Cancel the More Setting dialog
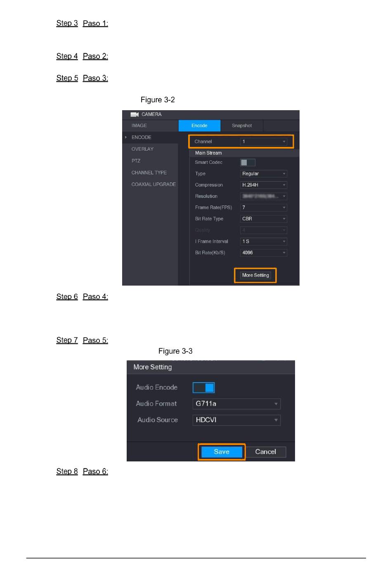392x565 pixels. click(x=265, y=452)
